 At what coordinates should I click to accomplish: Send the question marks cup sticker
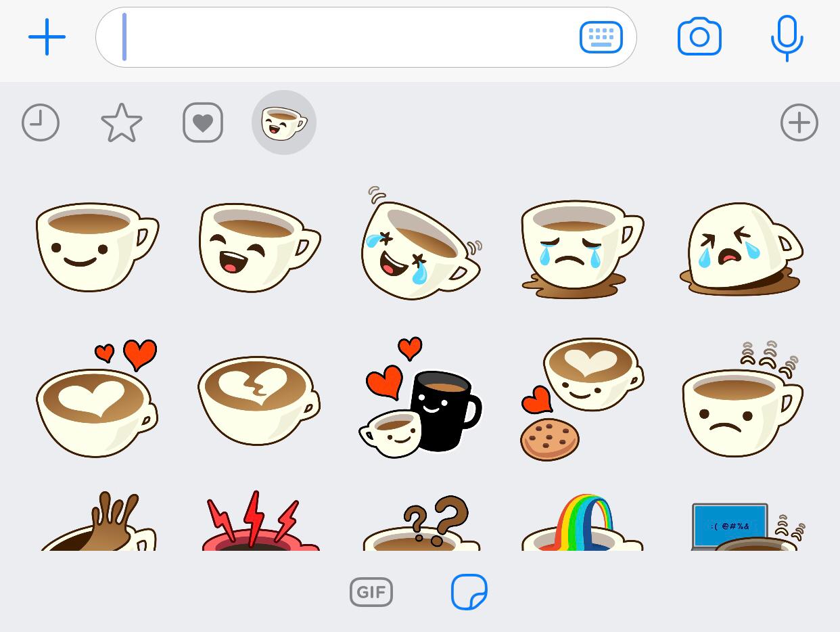point(421,522)
